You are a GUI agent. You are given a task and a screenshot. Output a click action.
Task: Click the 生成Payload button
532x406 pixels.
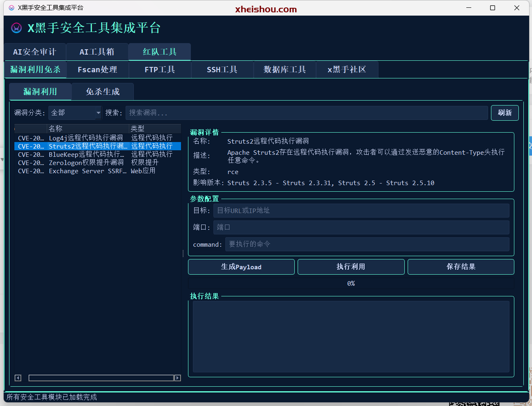click(x=241, y=267)
